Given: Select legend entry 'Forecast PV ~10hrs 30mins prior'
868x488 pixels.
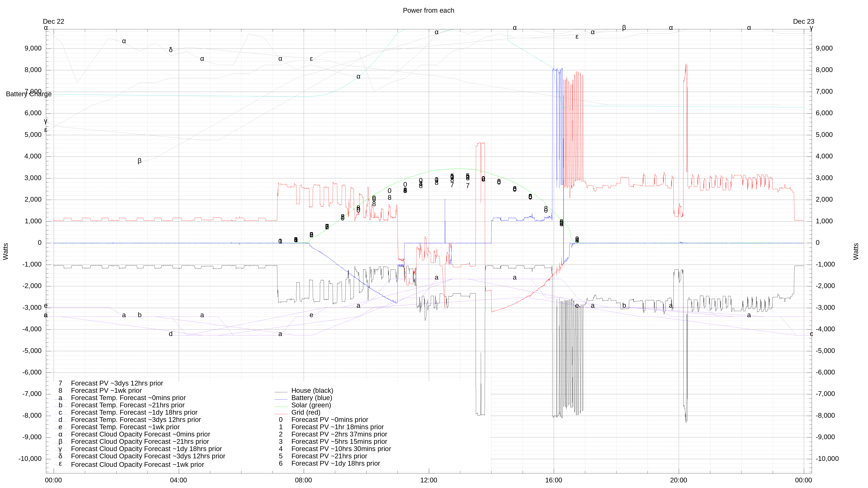Looking at the screenshot, I should [x=341, y=449].
